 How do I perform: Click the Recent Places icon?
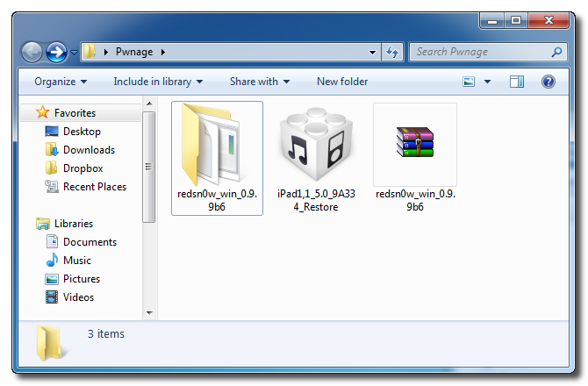[x=52, y=186]
